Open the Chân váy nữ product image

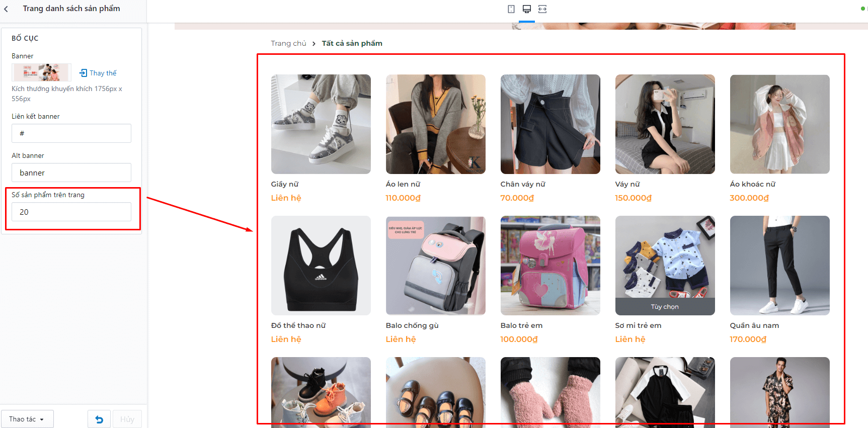550,124
